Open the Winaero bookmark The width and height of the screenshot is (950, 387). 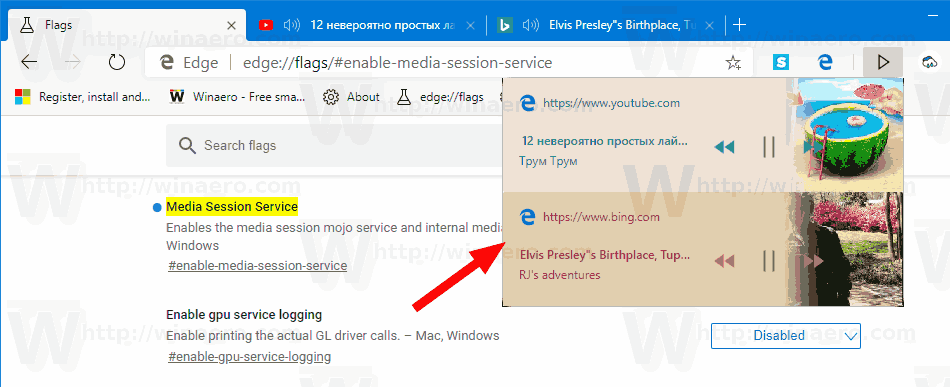pyautogui.click(x=237, y=96)
